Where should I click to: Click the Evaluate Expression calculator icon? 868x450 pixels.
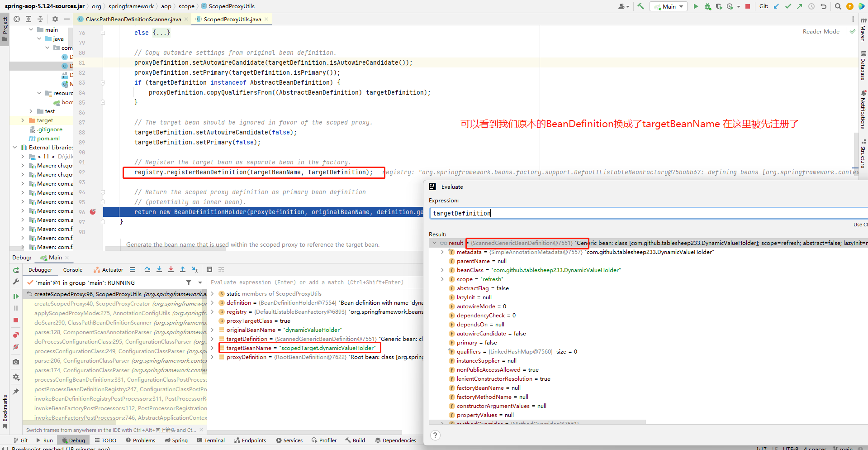click(209, 269)
